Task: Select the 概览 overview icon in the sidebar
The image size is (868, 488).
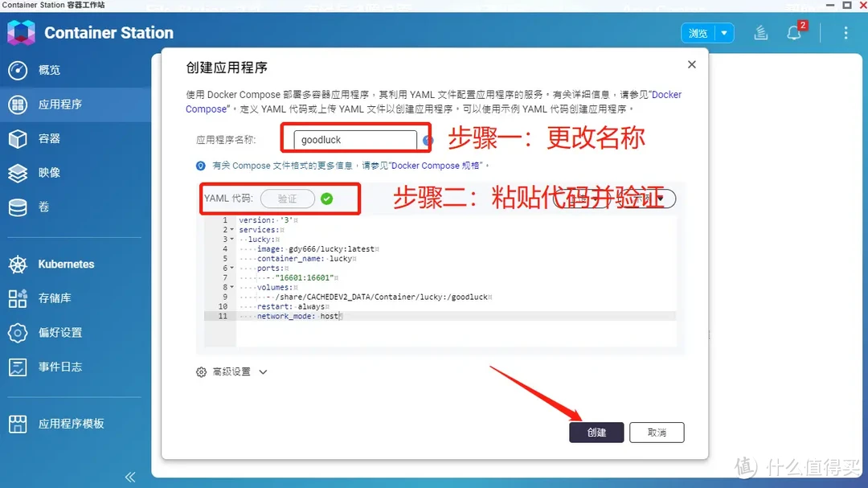Action: [19, 69]
